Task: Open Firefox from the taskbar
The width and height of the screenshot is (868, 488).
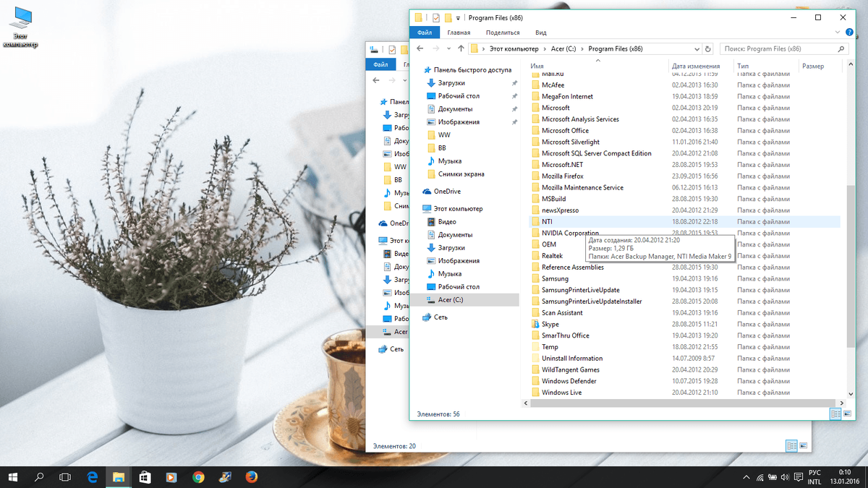Action: point(252,477)
